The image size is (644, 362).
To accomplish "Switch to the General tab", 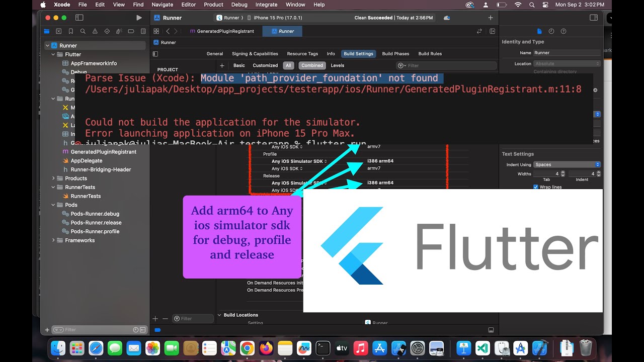I will [215, 54].
